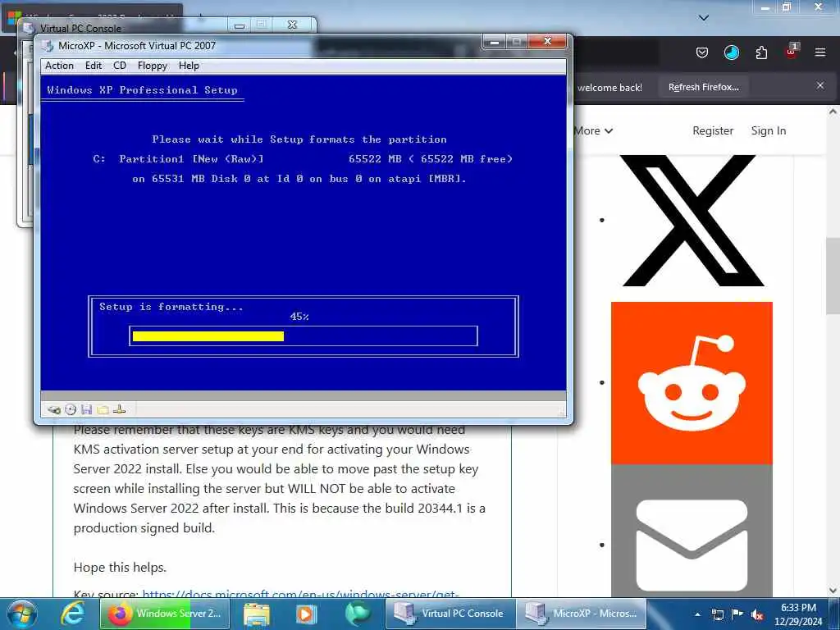Image resolution: width=840 pixels, height=630 pixels.
Task: Click the floppy disk status icon
Action: click(x=86, y=410)
